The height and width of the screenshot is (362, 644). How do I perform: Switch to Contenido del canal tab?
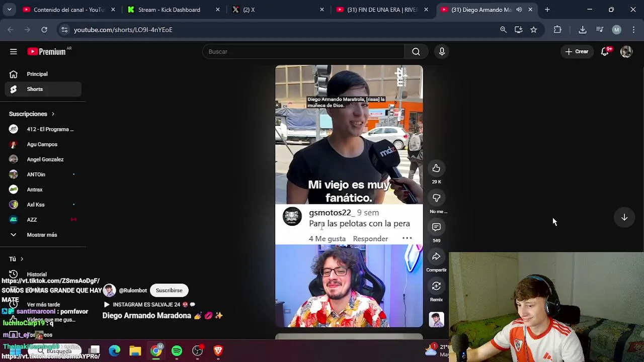click(68, 10)
